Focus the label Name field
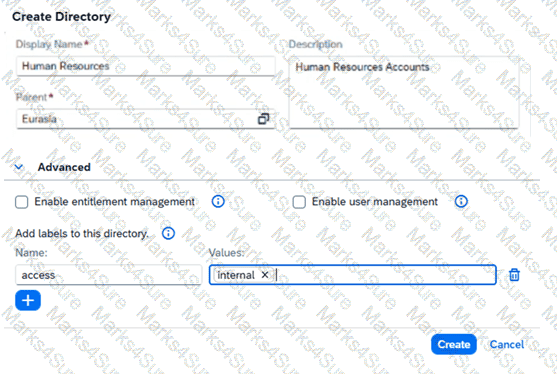Viewport: 557px width, 374px height. [x=109, y=275]
